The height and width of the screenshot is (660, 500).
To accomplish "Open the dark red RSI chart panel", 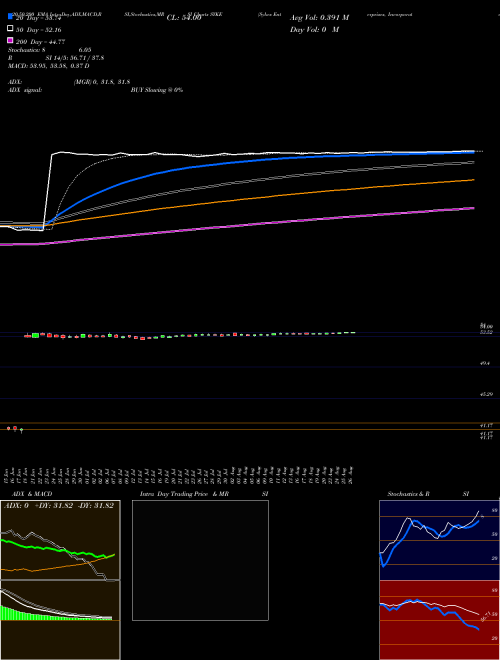I will [439, 620].
